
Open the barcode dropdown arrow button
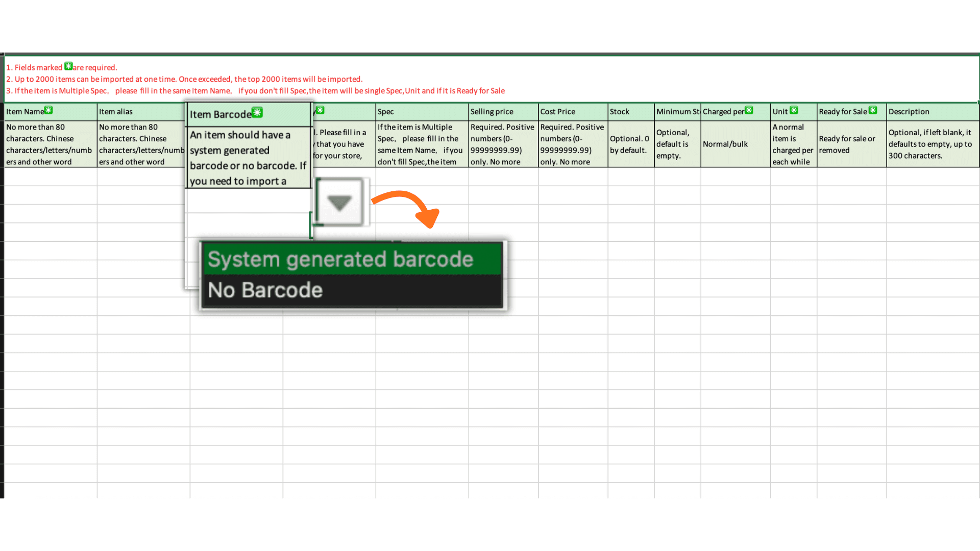339,203
